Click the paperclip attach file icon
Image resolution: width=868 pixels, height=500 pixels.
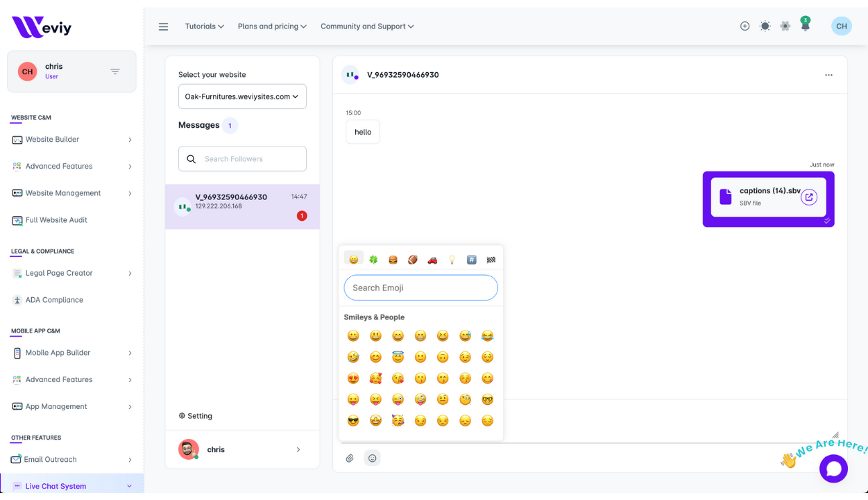coord(350,458)
